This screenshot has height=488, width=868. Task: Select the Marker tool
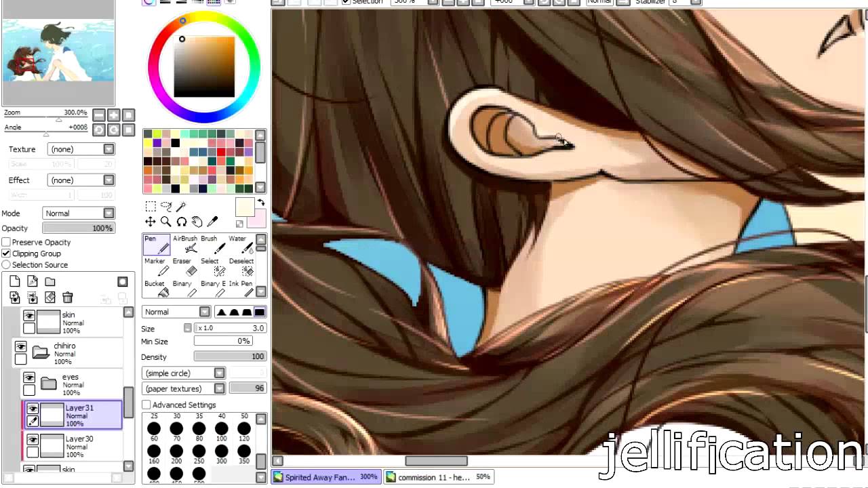(156, 267)
